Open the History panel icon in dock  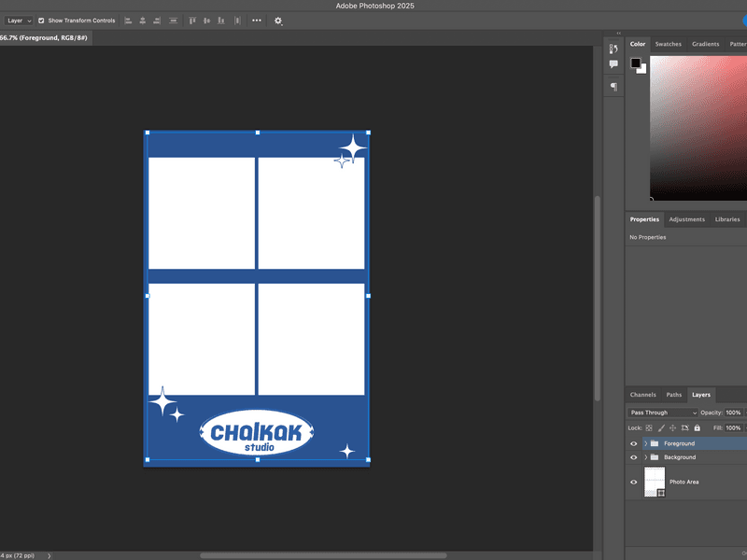point(613,49)
